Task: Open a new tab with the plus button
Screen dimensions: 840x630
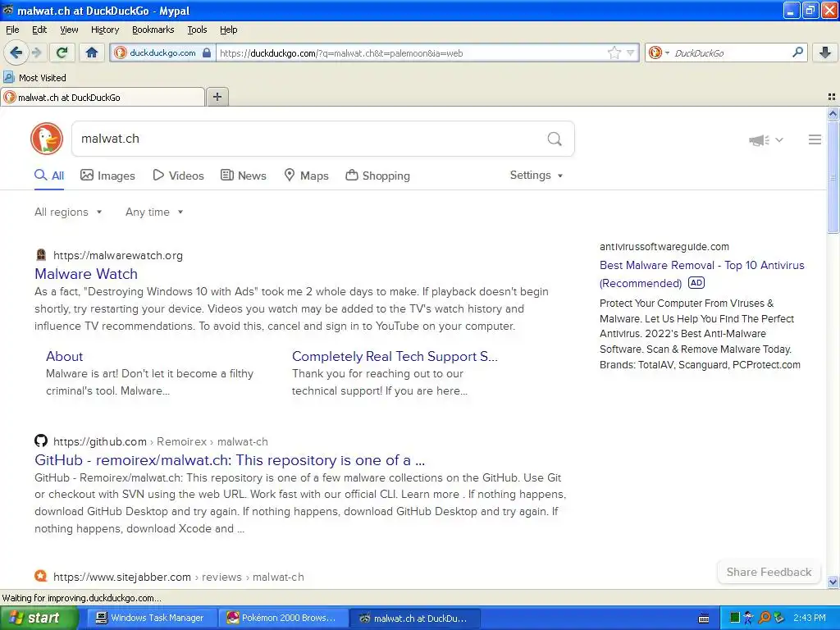Action: pos(217,97)
